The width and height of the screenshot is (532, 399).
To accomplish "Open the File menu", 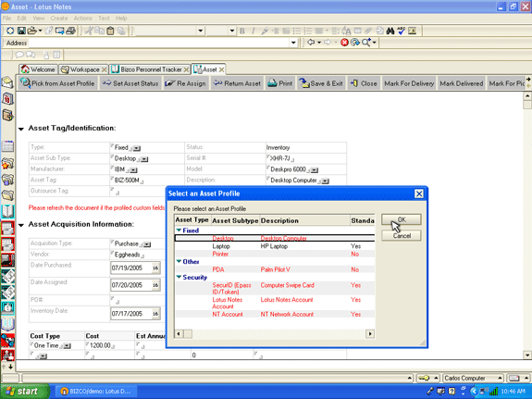I will click(x=6, y=19).
